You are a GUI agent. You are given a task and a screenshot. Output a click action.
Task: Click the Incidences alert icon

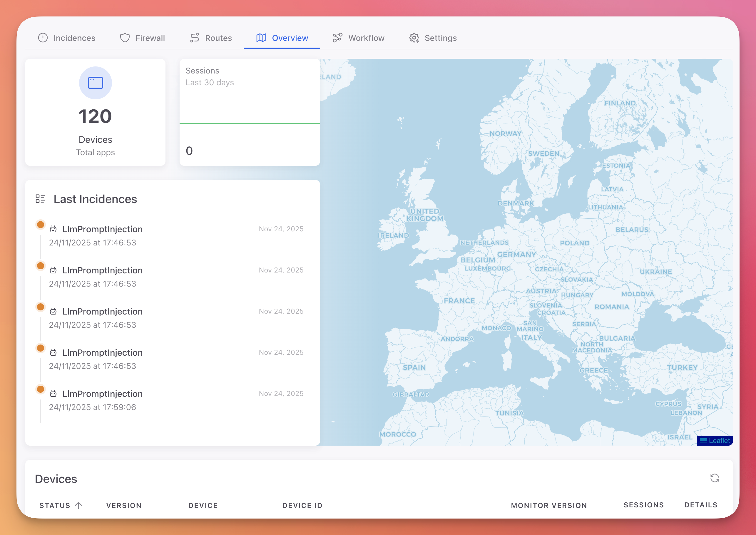(43, 38)
